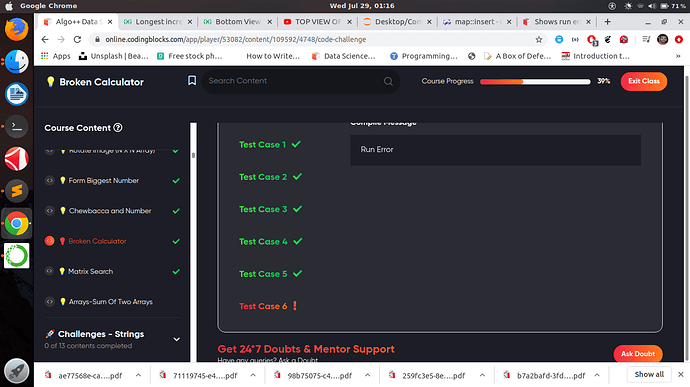
Task: Click Chrome icon in the dock
Action: click(17, 224)
